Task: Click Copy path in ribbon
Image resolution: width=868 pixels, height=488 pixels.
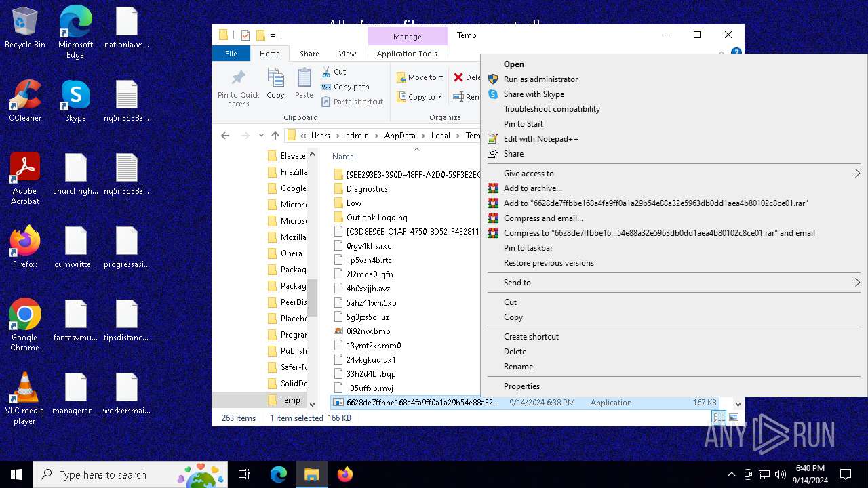Action: point(345,87)
